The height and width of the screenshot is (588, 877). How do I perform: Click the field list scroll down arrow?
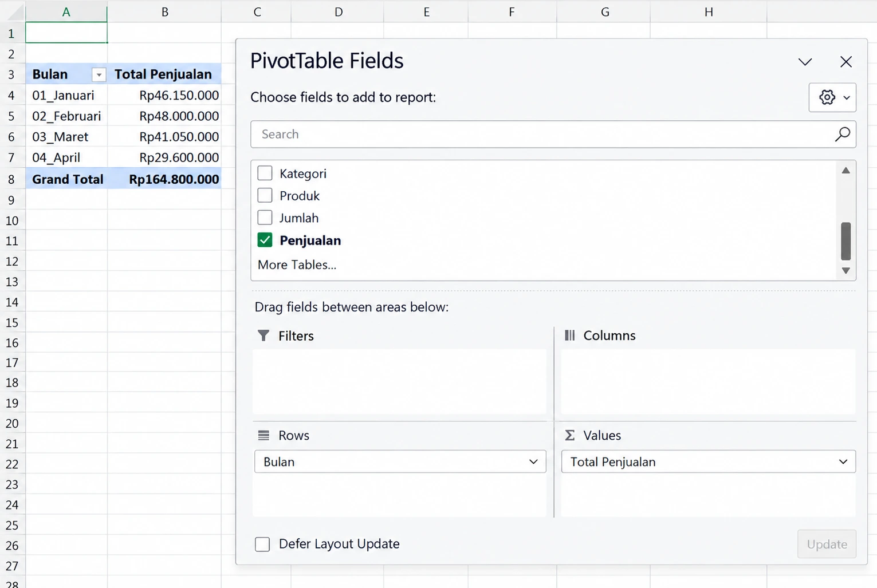[x=845, y=270]
